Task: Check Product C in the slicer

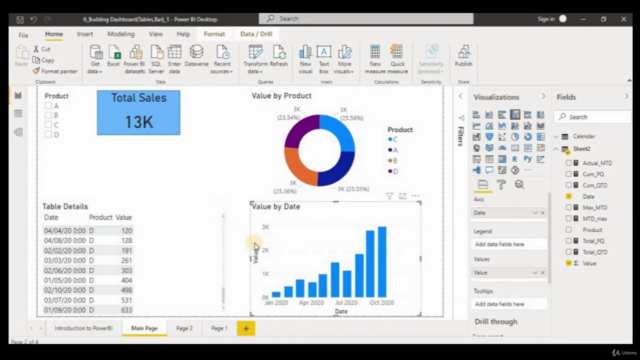Action: [x=48, y=125]
